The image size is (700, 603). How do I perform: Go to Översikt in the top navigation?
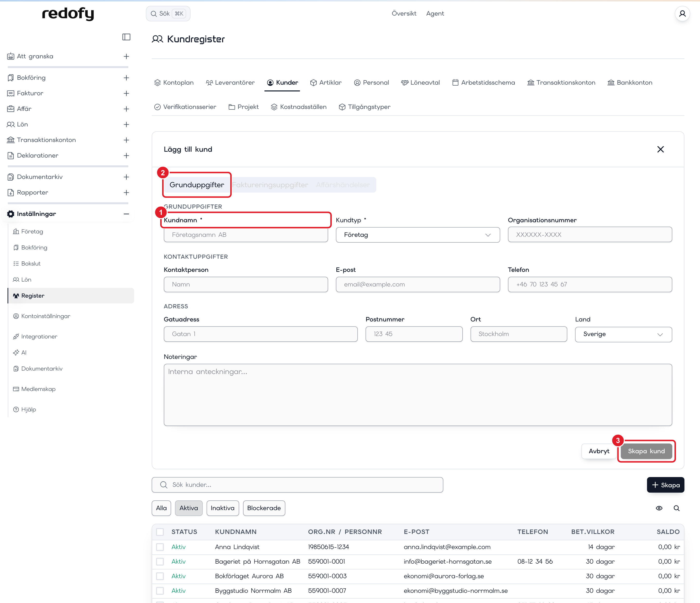(404, 14)
